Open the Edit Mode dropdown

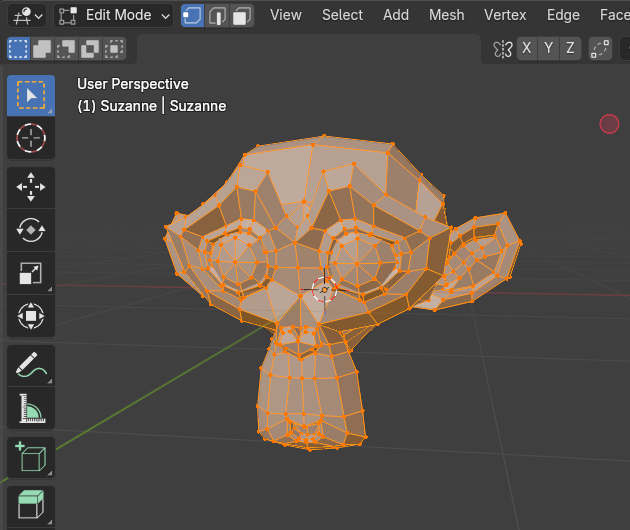114,16
